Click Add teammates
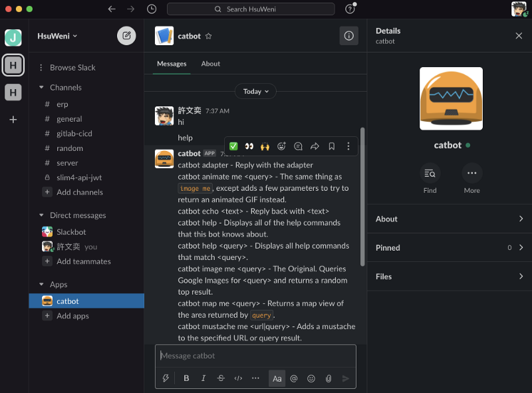The height and width of the screenshot is (393, 532). click(86, 261)
